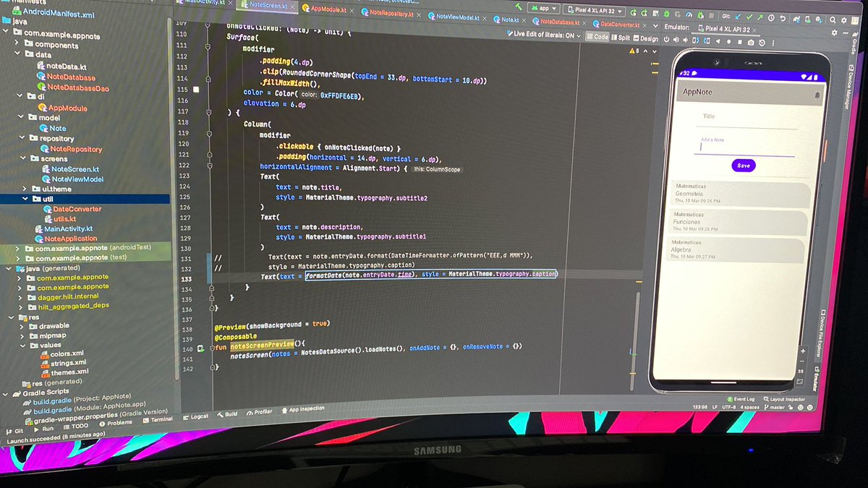The image size is (868, 488).
Task: Click the green Debug app bug icon
Action: (x=667, y=14)
